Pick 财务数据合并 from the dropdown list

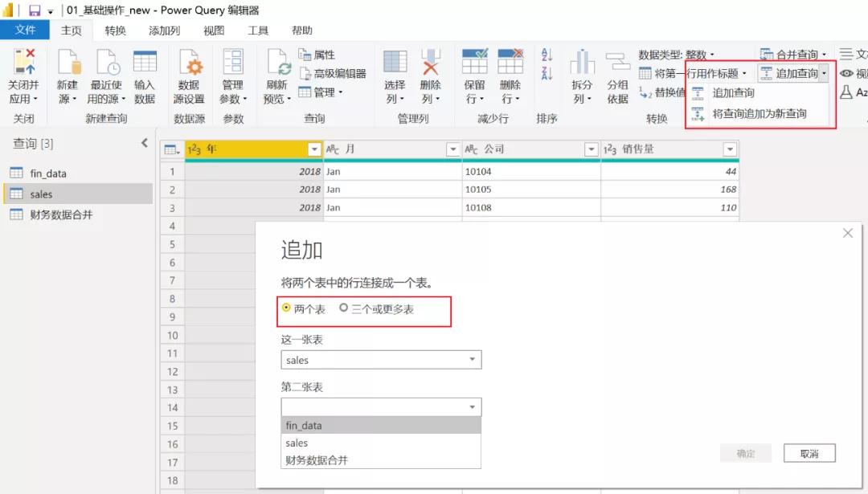[382, 460]
